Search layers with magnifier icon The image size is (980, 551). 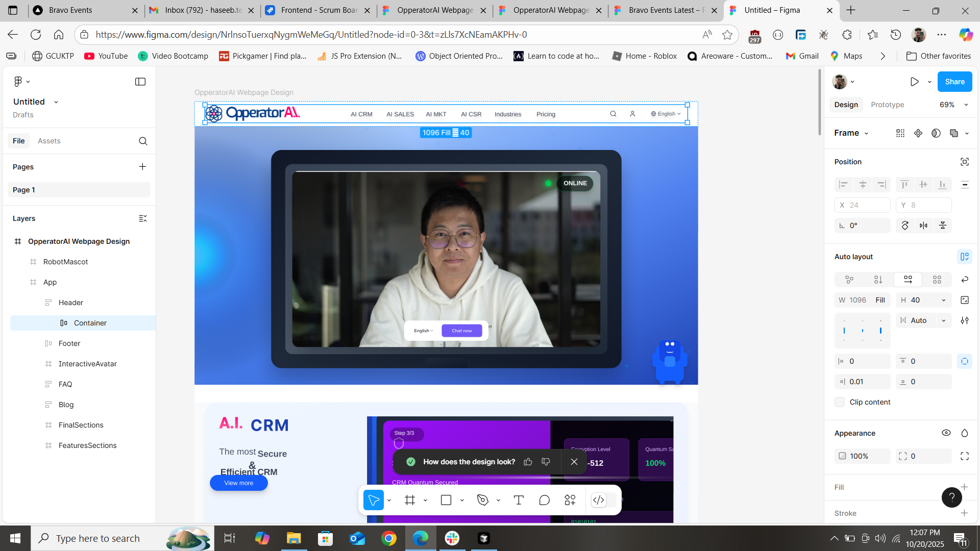point(143,141)
